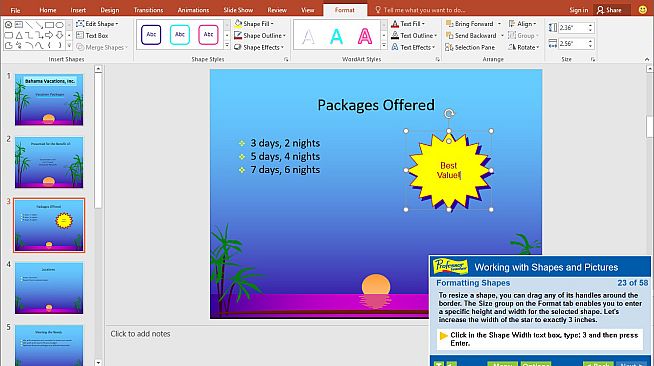This screenshot has height=366, width=654.
Task: Open the Selection Pane
Action: point(470,47)
